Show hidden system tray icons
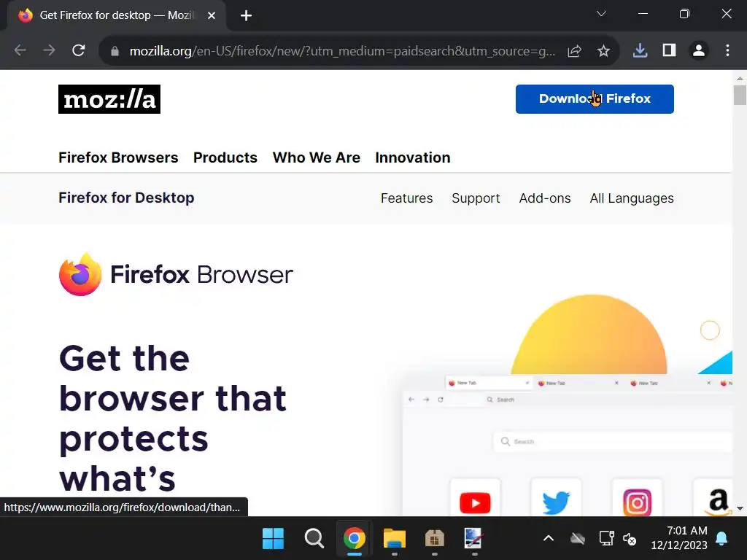 [549, 538]
